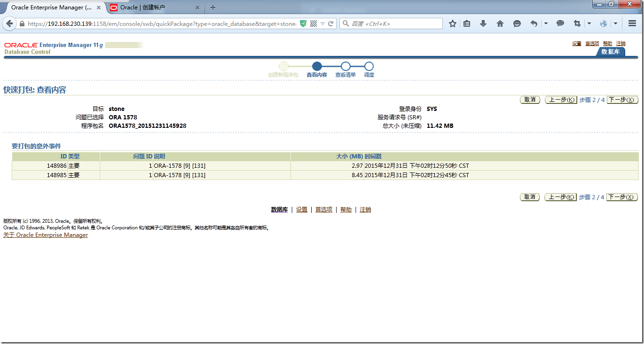
Task: Open the address bar history dropdown arrow
Action: [x=323, y=23]
